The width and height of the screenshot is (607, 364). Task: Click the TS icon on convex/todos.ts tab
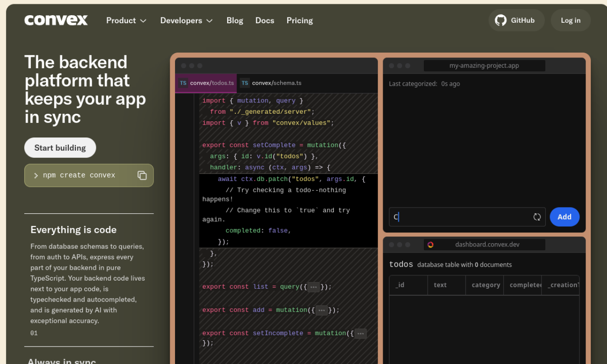183,82
